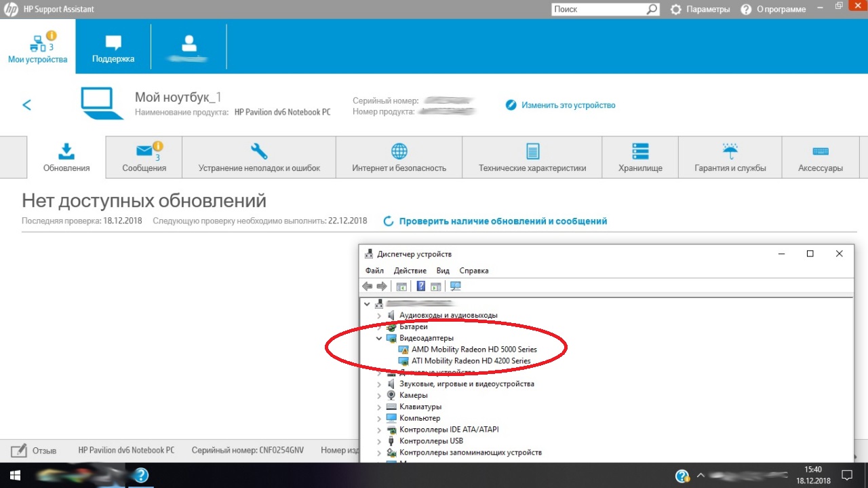Click Проверить наличие обновлений и сообщений

tap(495, 221)
